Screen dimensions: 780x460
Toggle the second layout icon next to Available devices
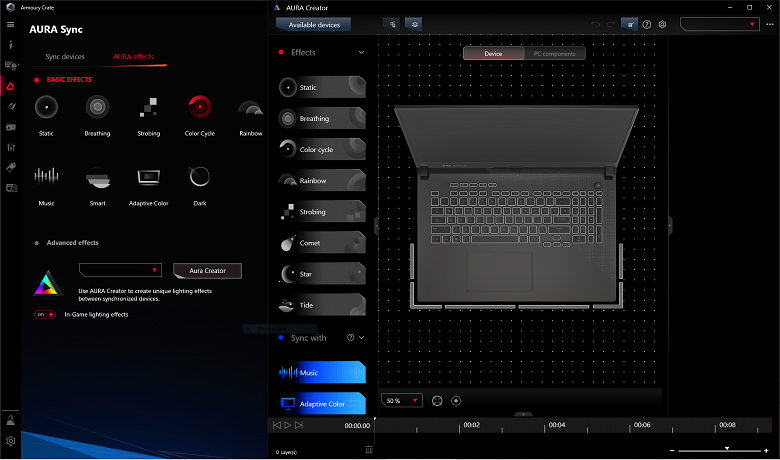click(414, 24)
